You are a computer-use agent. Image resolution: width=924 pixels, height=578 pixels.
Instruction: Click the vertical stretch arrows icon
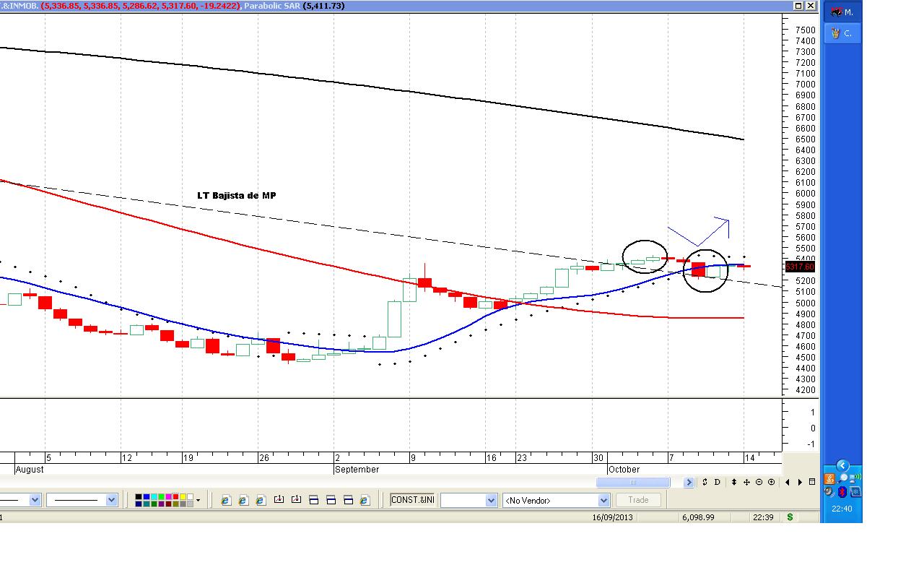click(734, 482)
